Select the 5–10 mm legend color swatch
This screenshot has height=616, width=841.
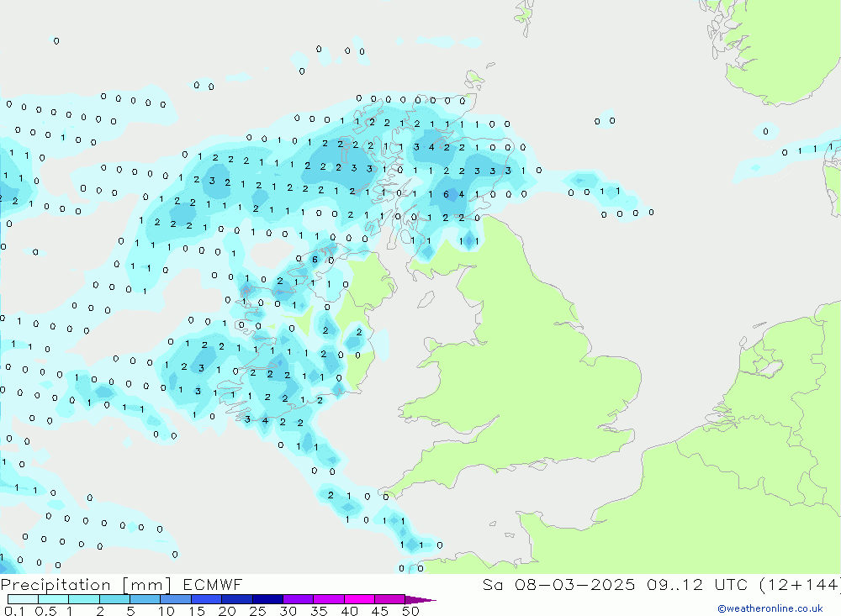click(x=145, y=599)
